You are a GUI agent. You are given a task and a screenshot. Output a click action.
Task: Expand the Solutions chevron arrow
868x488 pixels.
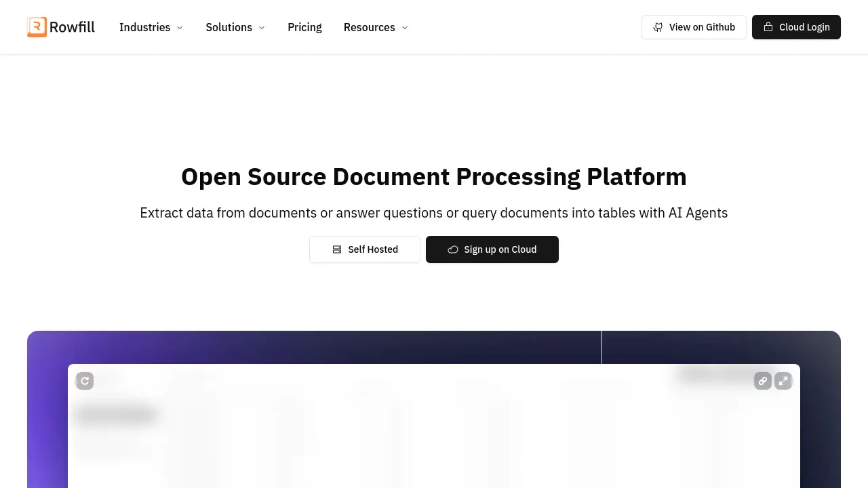(x=262, y=28)
